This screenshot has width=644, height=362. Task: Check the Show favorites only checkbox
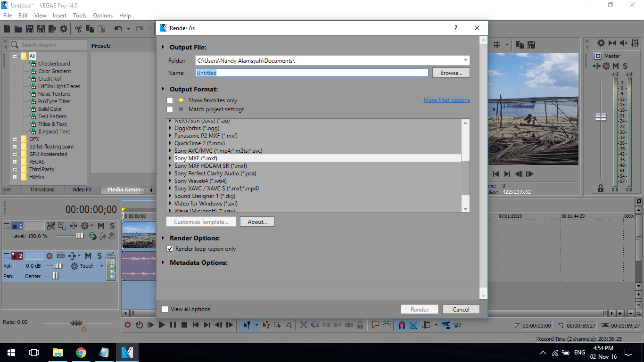pos(170,100)
